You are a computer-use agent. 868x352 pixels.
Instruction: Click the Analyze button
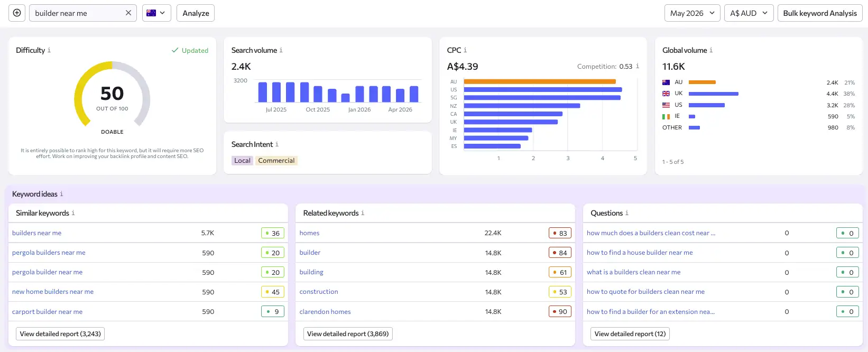click(196, 13)
